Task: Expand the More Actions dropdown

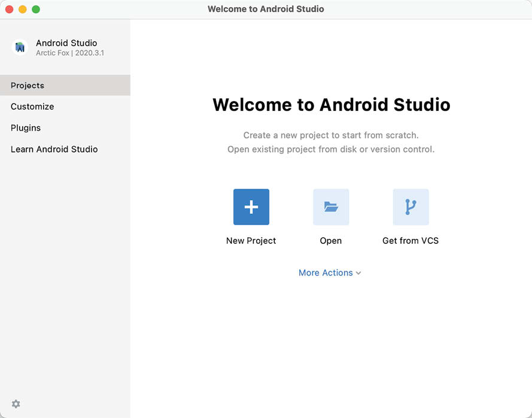Action: click(x=330, y=272)
